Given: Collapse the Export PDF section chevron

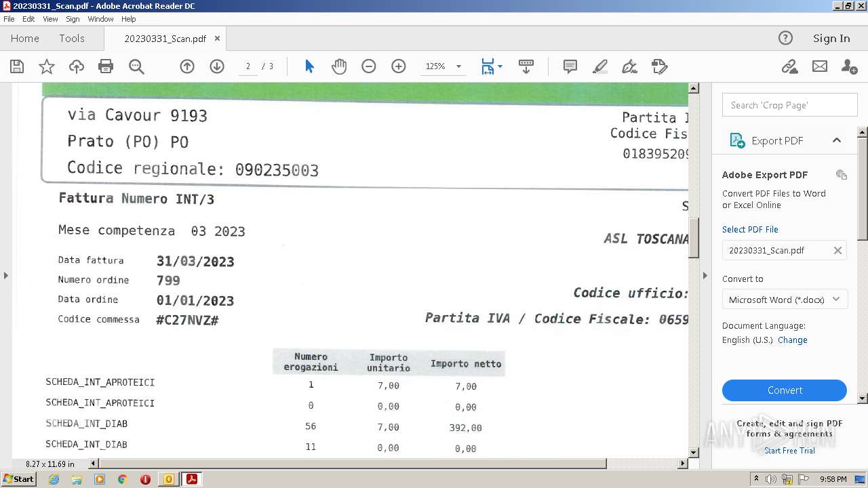Looking at the screenshot, I should click(837, 140).
